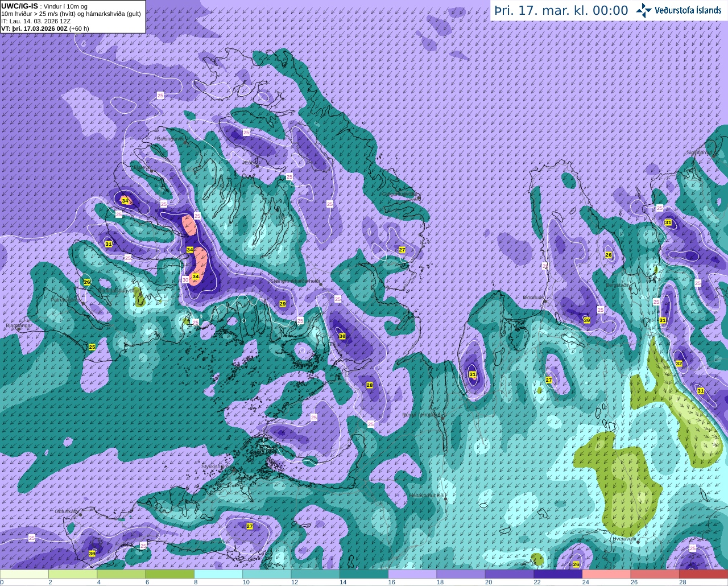Click the Steingrímsfjarðarheiði station label

[295, 280]
